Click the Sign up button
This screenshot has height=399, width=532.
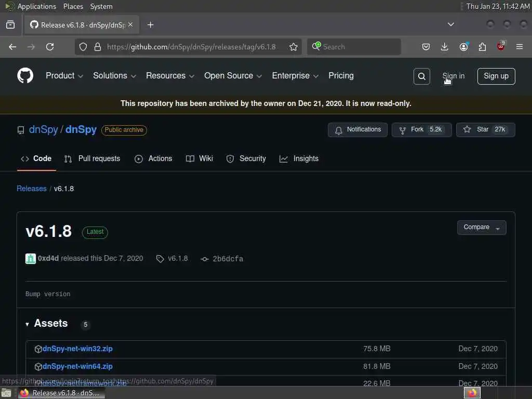pos(496,76)
